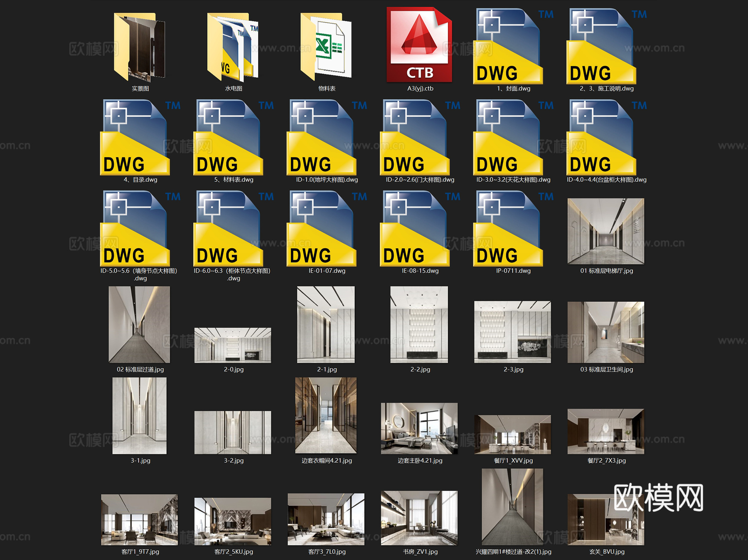This screenshot has width=748, height=560.
Task: Click the 2-1.jpg image thumbnail
Action: (x=326, y=324)
